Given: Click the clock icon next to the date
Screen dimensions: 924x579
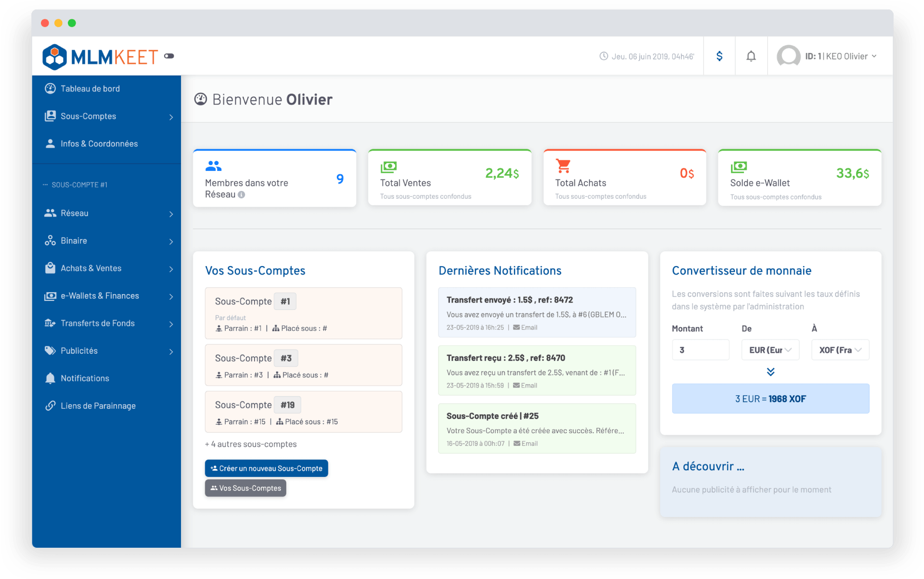Looking at the screenshot, I should click(604, 56).
